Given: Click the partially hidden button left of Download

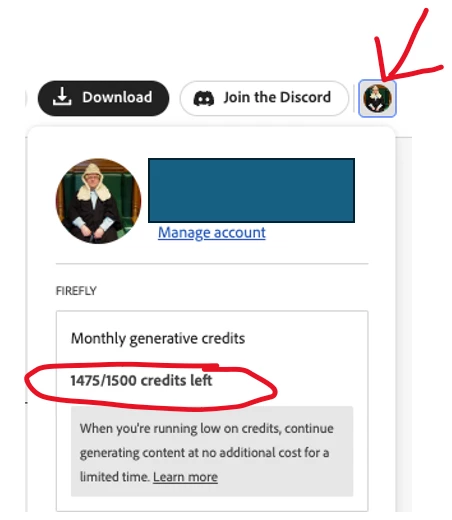Looking at the screenshot, I should pos(26,98).
